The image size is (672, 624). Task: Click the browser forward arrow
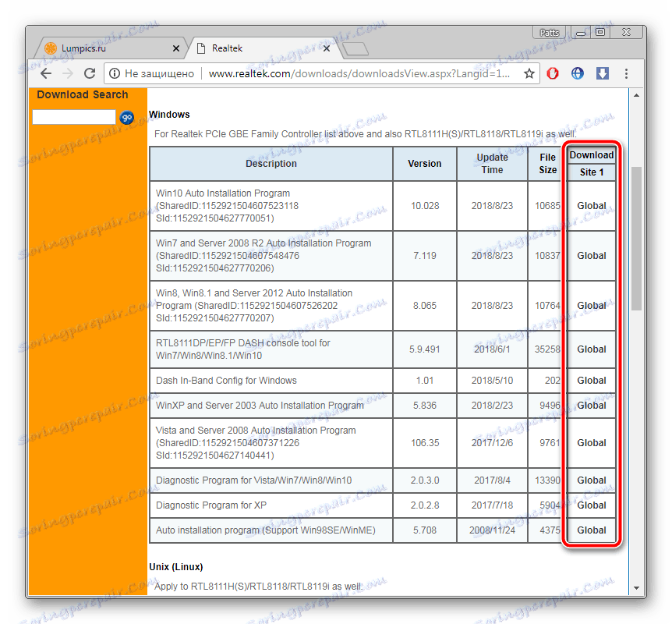(68, 73)
